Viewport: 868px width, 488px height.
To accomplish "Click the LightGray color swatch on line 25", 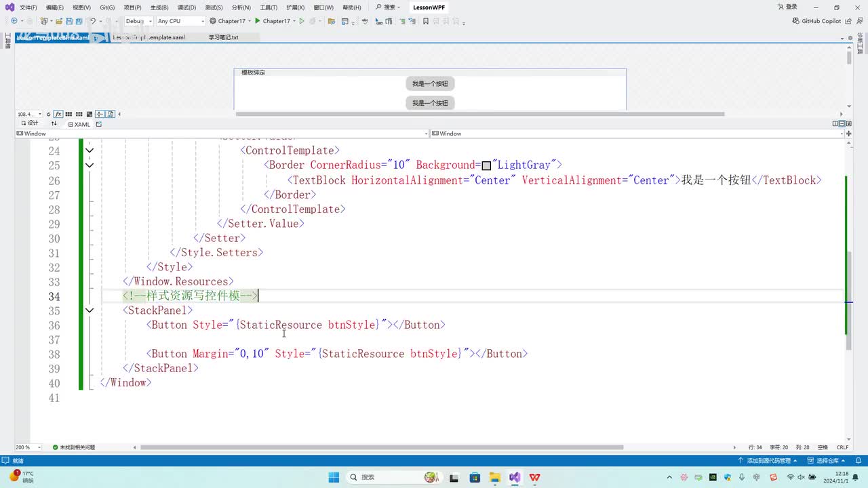I will point(486,166).
